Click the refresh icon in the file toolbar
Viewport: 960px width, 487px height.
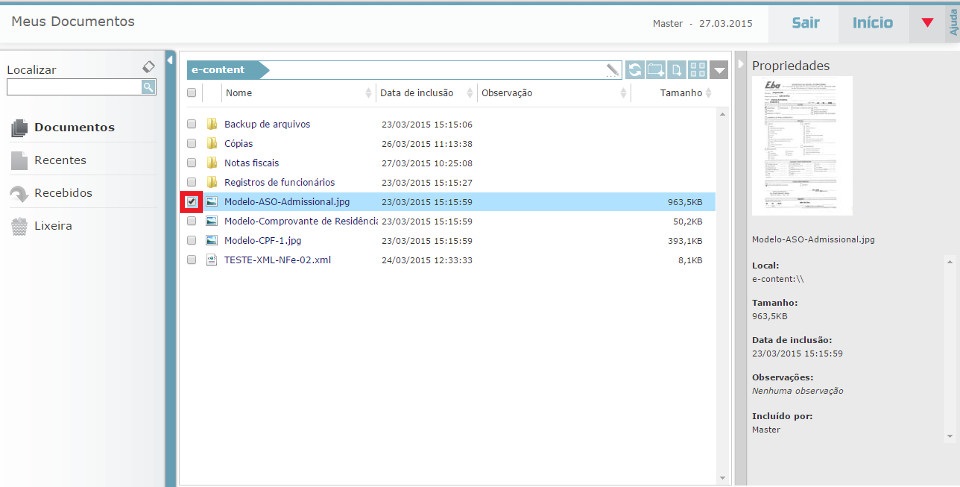point(635,70)
